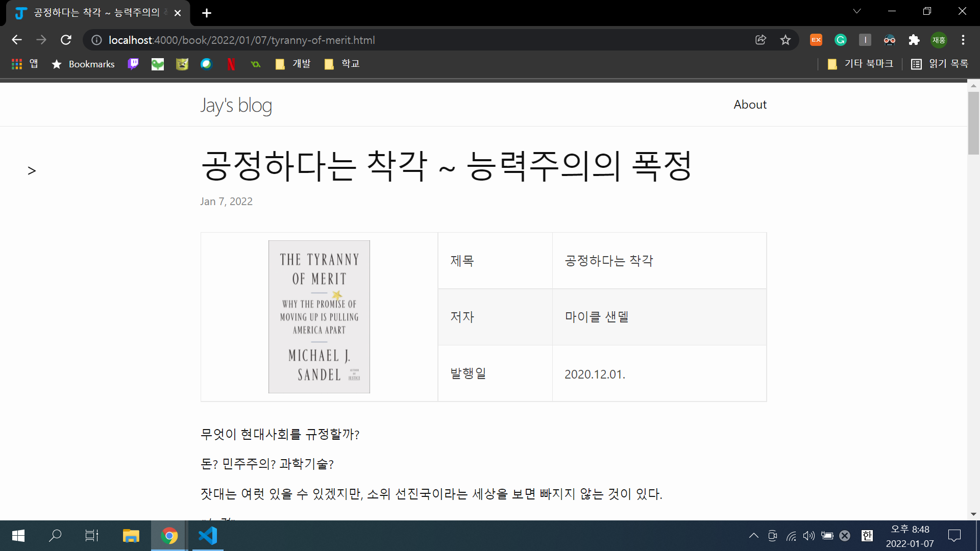
Task: Open the 기타 북마크 folder
Action: (860, 64)
